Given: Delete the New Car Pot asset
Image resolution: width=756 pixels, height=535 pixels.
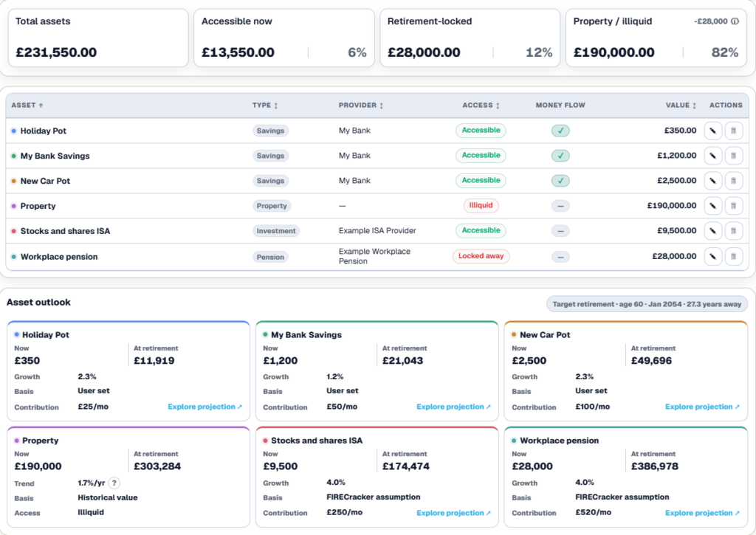Looking at the screenshot, I should coord(733,181).
